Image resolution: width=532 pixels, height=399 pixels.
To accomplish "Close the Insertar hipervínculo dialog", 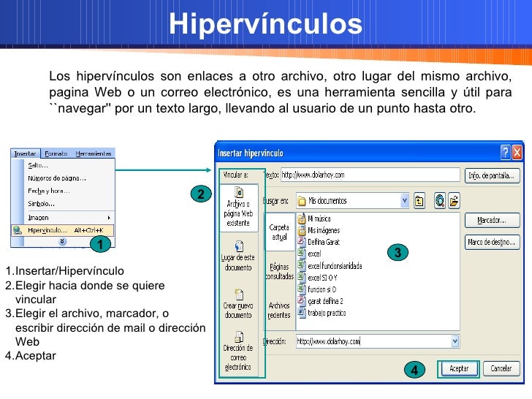I will click(517, 153).
